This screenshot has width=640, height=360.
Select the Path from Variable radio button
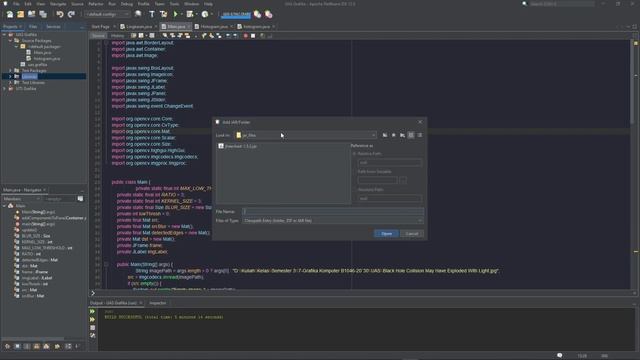coord(354,172)
